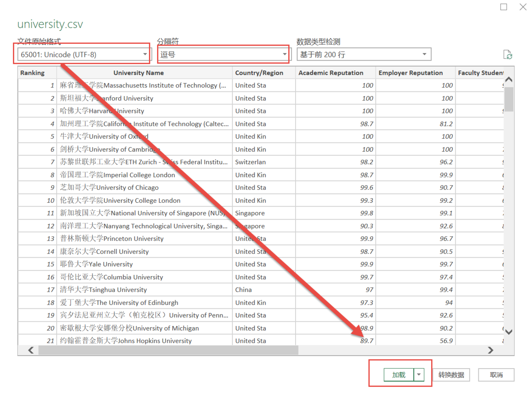Click the refresh preview icon
This screenshot has height=399, width=532.
coord(508,55)
